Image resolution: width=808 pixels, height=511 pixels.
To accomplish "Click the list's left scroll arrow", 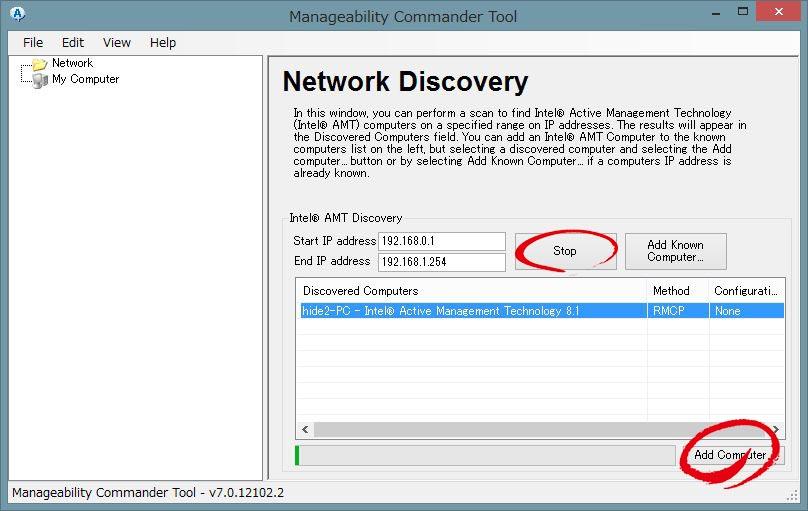I will 305,429.
